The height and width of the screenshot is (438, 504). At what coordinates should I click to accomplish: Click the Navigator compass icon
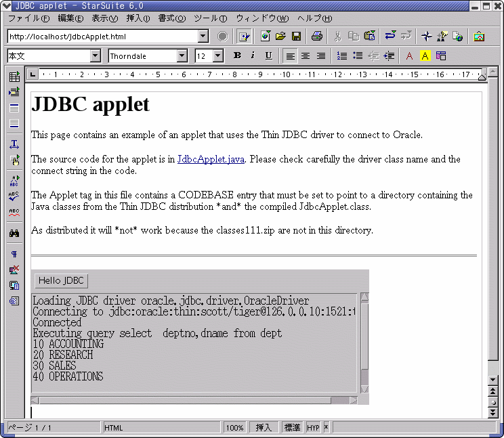click(x=426, y=37)
